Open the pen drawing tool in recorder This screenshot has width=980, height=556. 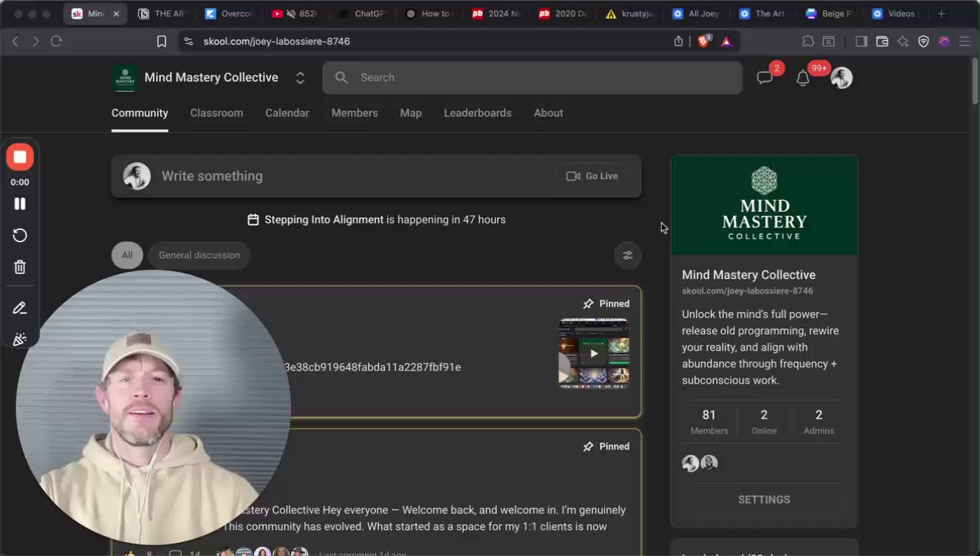coord(20,308)
